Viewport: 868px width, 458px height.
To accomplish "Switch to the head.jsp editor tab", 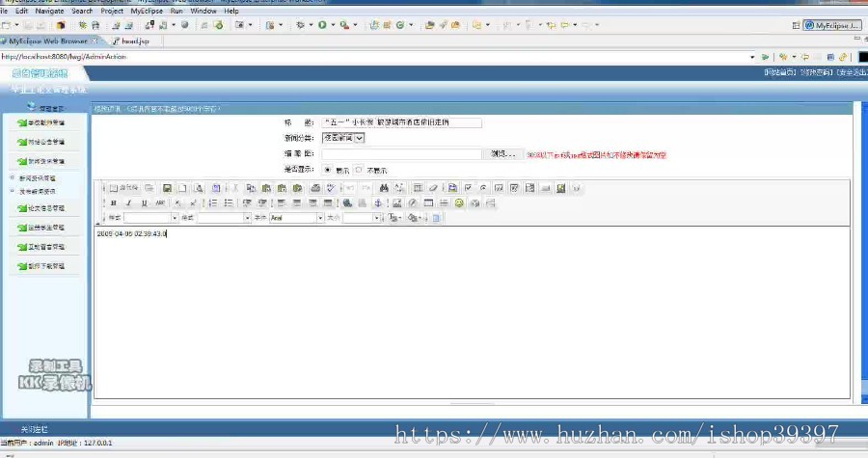I will pyautogui.click(x=130, y=40).
